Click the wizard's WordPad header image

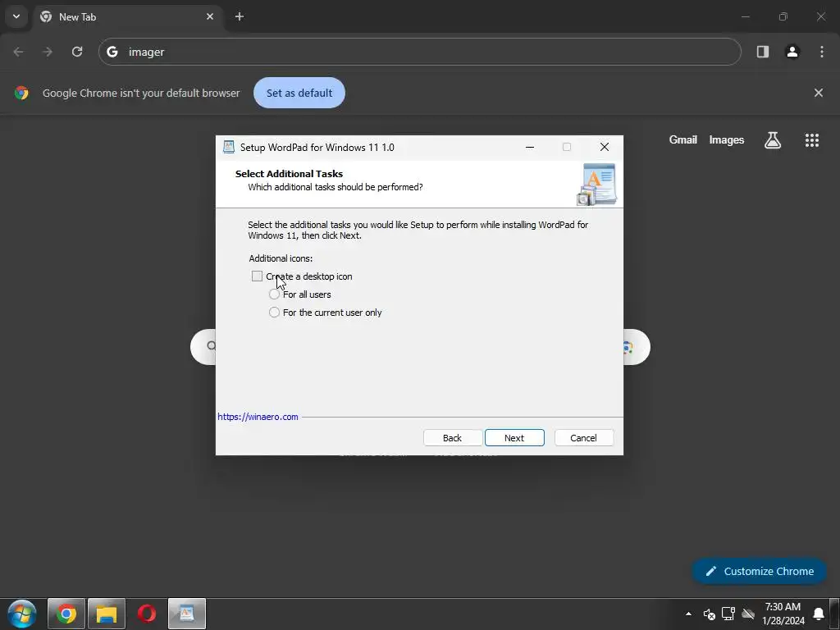coord(597,185)
